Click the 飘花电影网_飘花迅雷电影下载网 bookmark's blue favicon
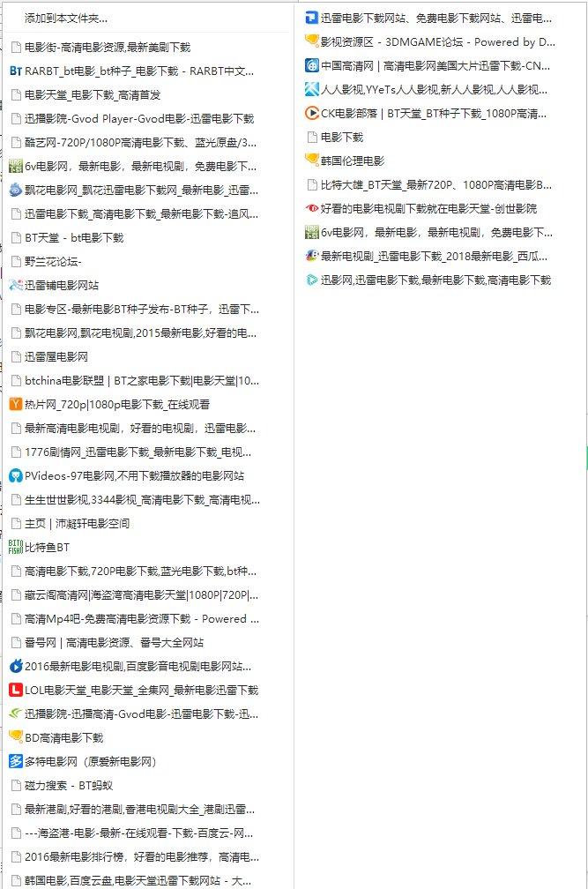 [16, 190]
